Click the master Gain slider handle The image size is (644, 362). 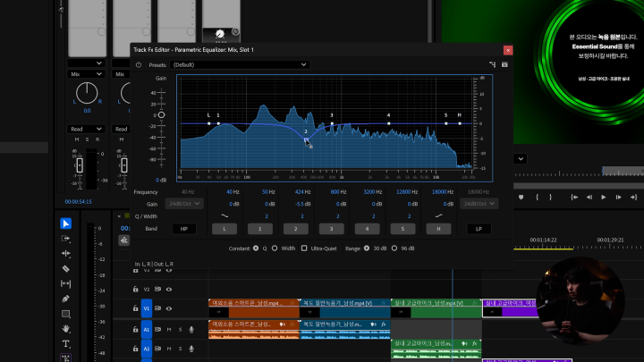coord(161,115)
